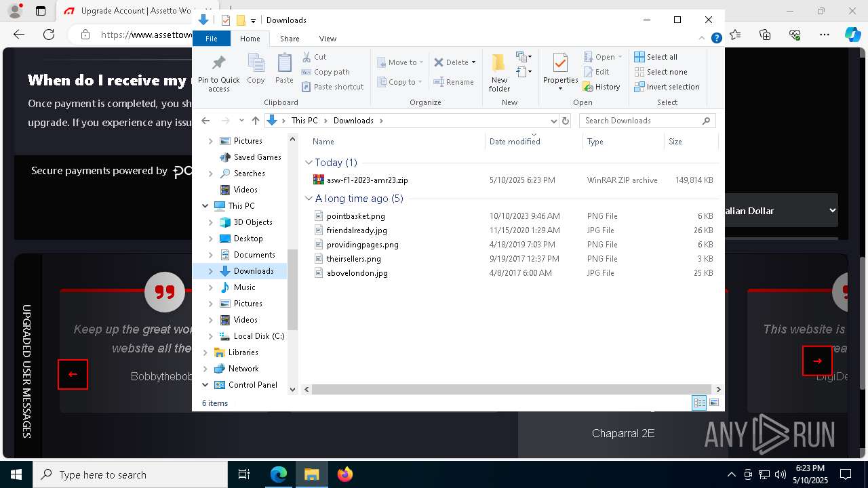868x488 pixels.
Task: Open Music in navigation pane
Action: tap(244, 287)
